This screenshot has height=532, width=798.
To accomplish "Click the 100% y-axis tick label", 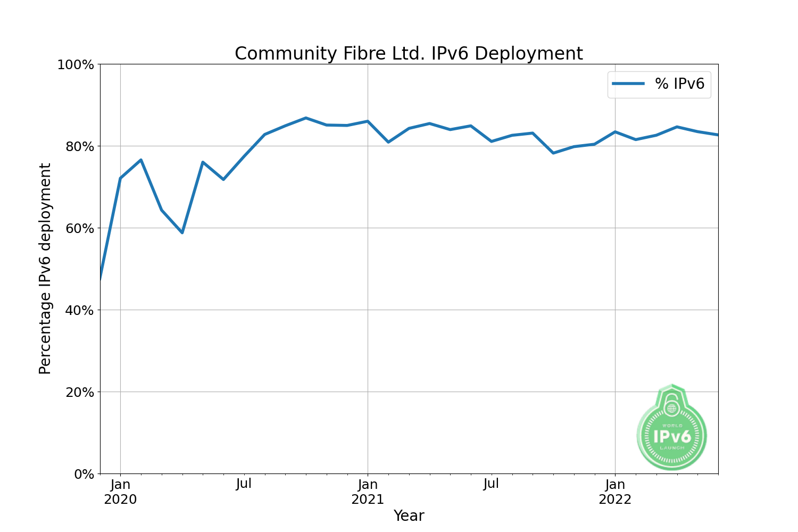I will coord(75,65).
